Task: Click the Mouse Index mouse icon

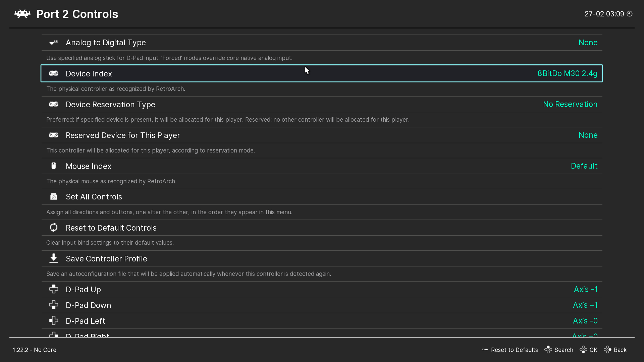Action: [x=54, y=166]
